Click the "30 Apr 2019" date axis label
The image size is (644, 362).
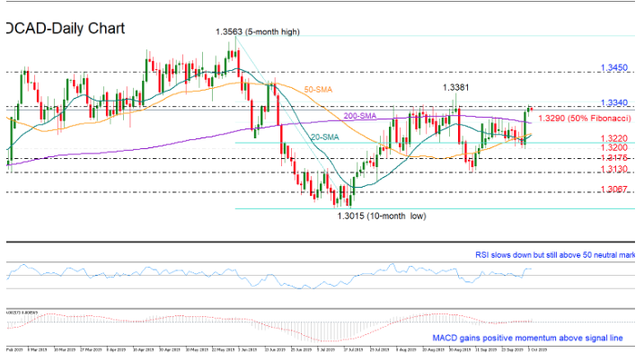pos(170,349)
